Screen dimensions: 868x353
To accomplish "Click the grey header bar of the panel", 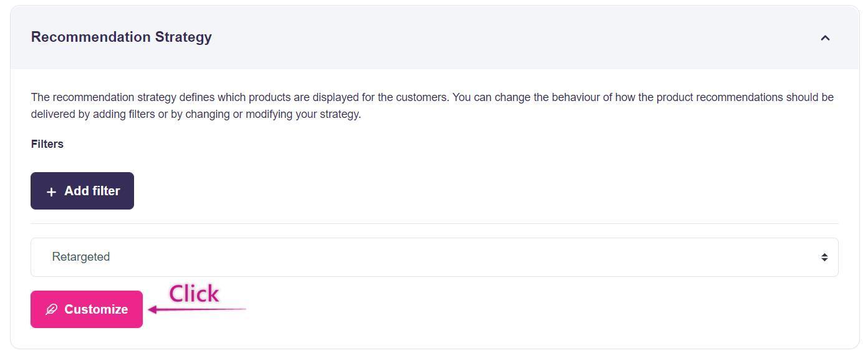I will [499, 37].
